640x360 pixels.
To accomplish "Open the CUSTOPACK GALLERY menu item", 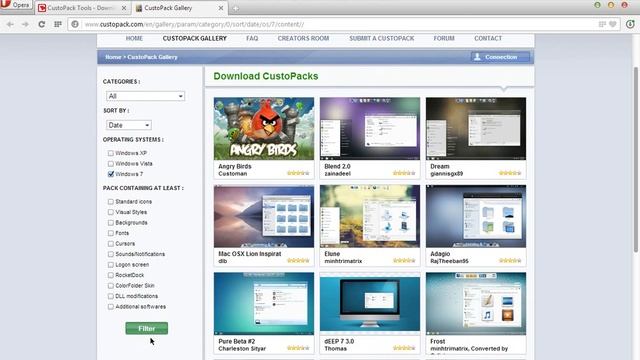I will [x=195, y=38].
